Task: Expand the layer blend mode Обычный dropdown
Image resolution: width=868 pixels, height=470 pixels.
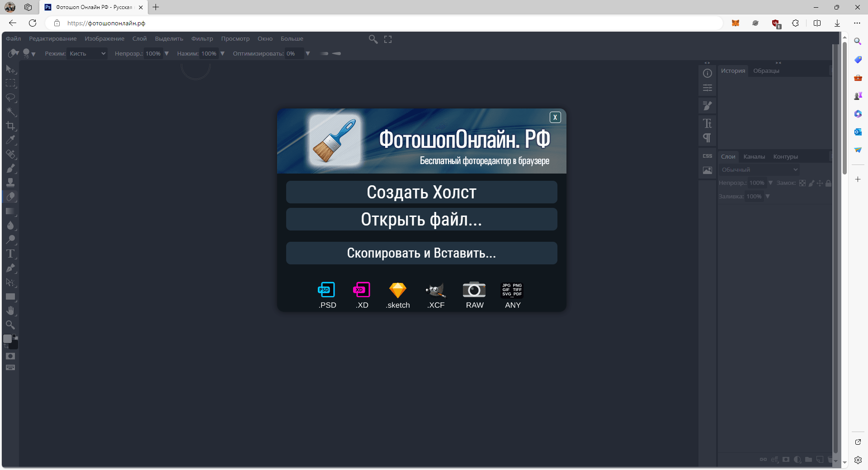Action: pyautogui.click(x=759, y=169)
